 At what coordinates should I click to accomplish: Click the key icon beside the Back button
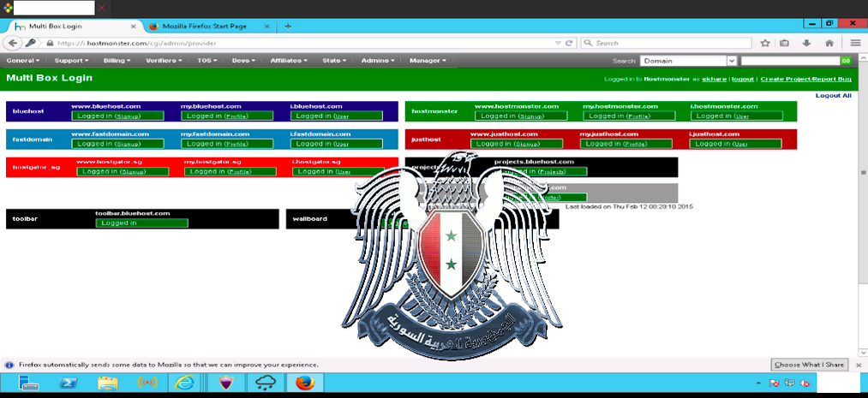click(31, 43)
